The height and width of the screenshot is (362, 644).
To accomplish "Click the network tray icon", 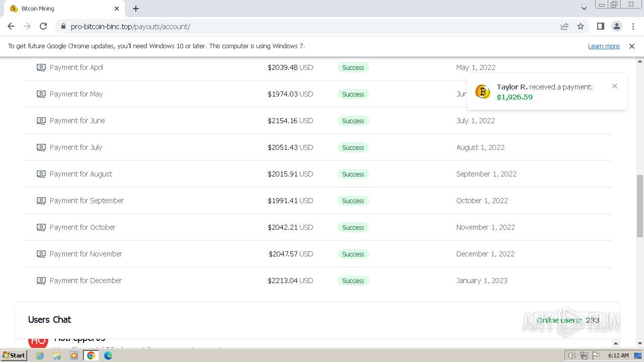I will pos(584,355).
